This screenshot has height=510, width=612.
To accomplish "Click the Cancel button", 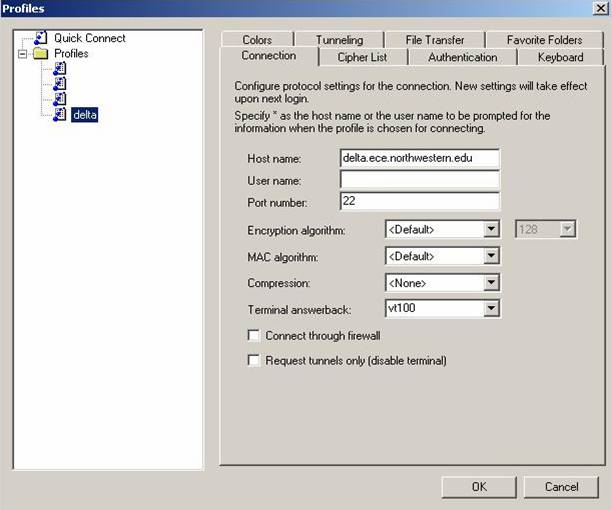I will [x=561, y=487].
